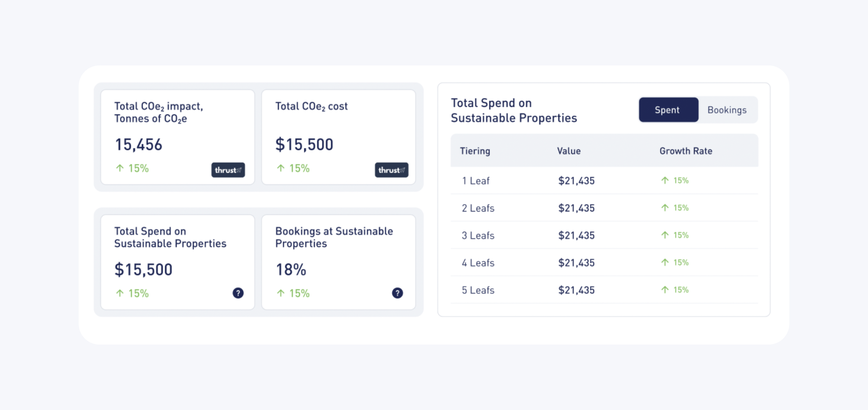Sort by Tiering column header
868x410 pixels.
(x=475, y=151)
